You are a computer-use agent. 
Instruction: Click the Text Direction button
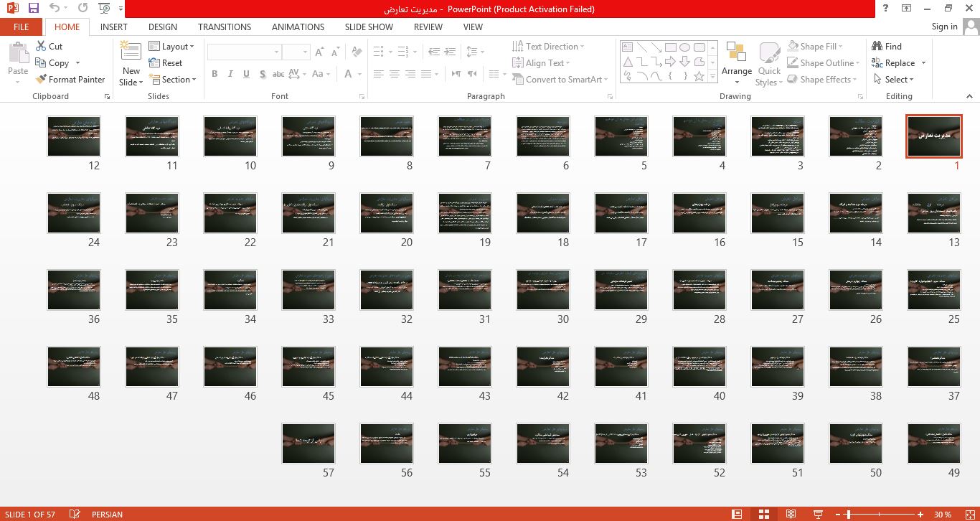coord(548,47)
